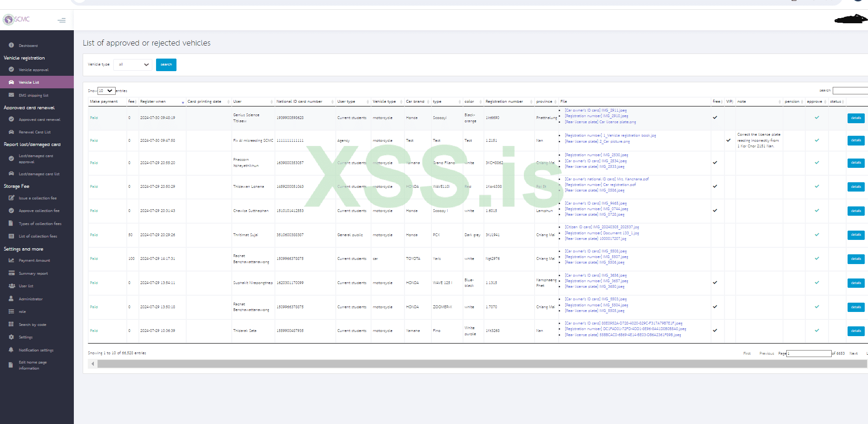
Task: Open details for Chawisa Sutthaphan row
Action: point(856,211)
